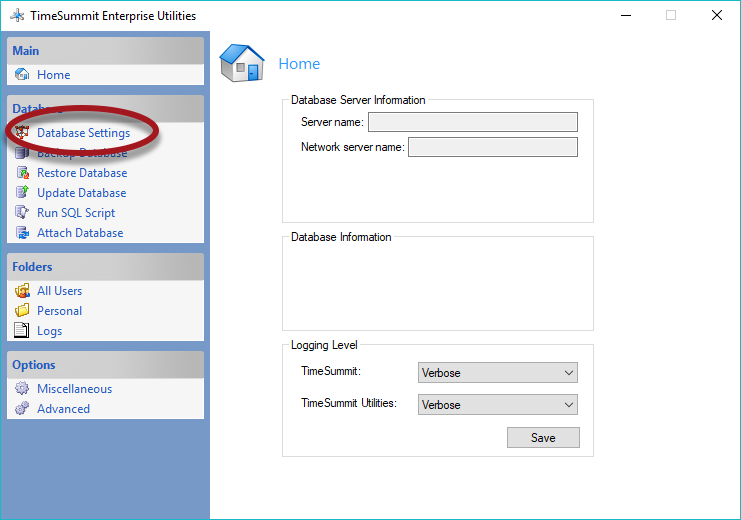Click the Home page heading text
741x520 pixels.
[299, 64]
